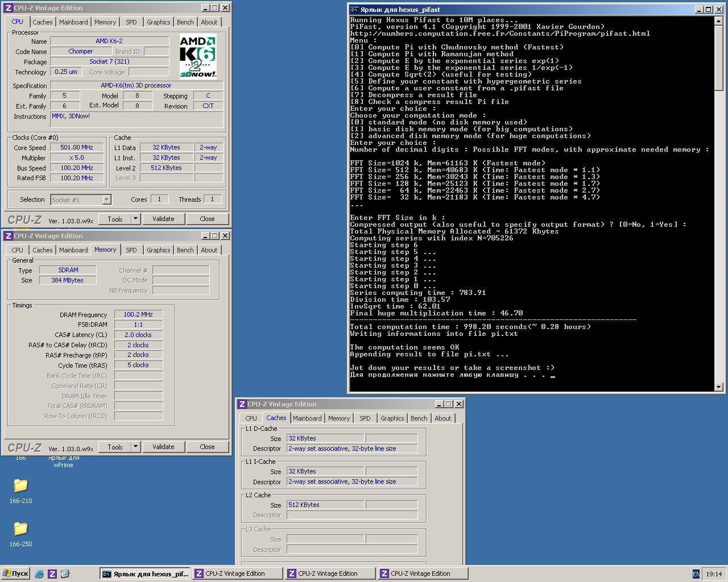Click the Multiplier value x 5.0
This screenshot has width=728, height=582.
pos(77,157)
